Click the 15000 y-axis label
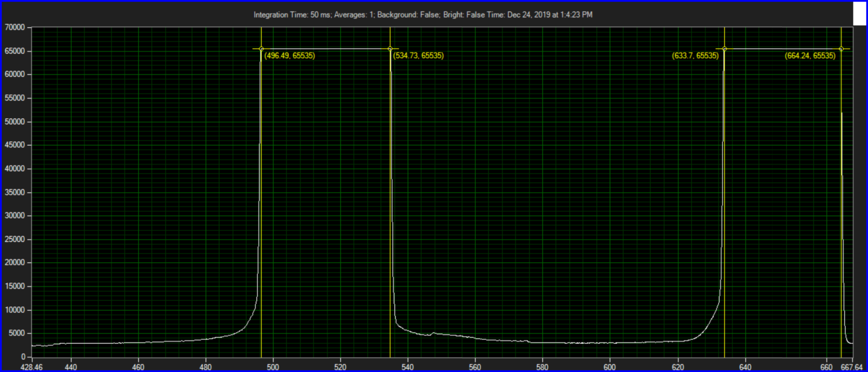Screen dimensions: 868x372 pos(14,287)
